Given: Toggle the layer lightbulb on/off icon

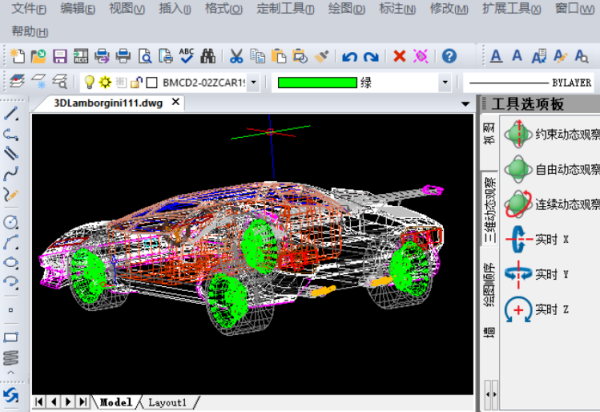Looking at the screenshot, I should (x=88, y=82).
